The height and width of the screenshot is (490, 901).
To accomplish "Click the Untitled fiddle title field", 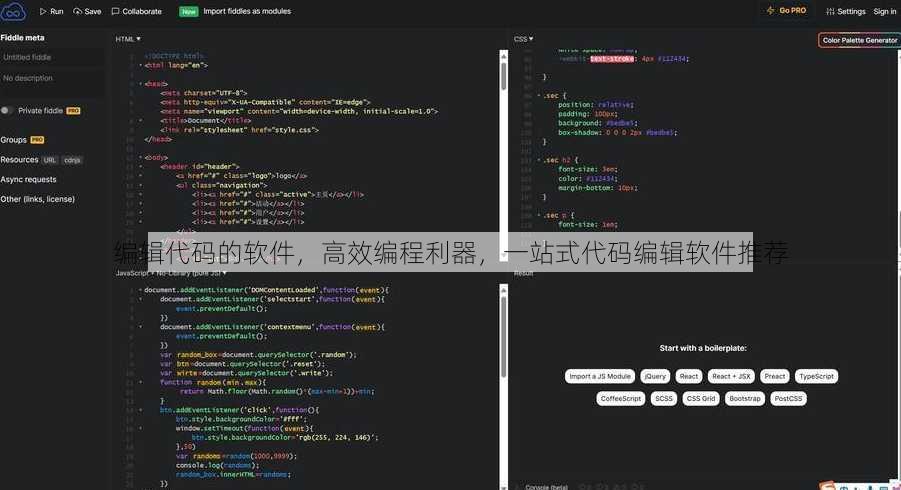I will [x=52, y=57].
